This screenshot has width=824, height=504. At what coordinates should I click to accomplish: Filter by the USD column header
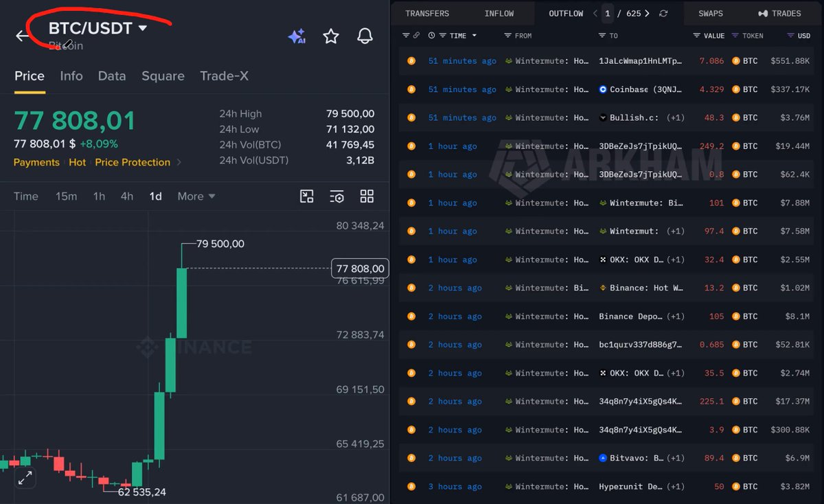799,36
